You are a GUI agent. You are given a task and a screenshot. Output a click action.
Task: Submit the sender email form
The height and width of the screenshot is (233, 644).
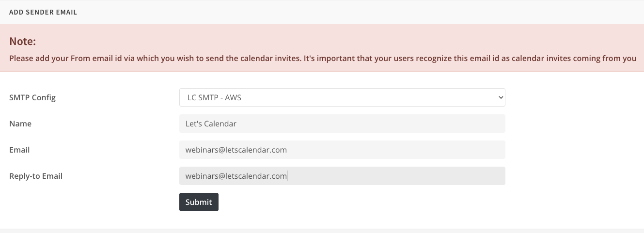[x=199, y=202]
